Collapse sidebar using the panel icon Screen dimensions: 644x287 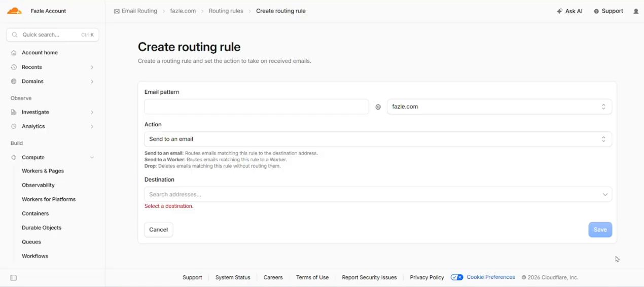click(14, 278)
